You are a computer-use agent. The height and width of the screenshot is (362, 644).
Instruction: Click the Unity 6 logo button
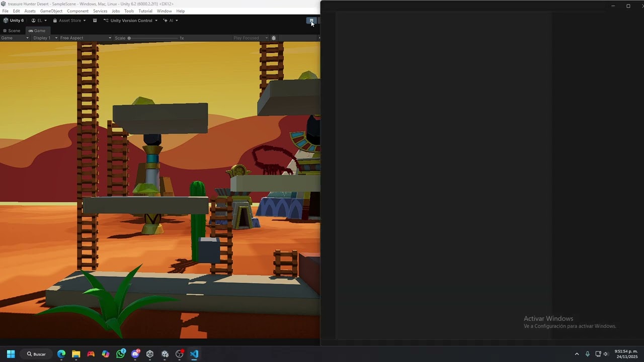pos(14,21)
